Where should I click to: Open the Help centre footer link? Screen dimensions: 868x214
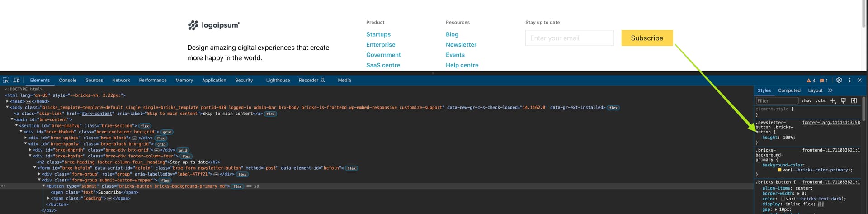462,65
